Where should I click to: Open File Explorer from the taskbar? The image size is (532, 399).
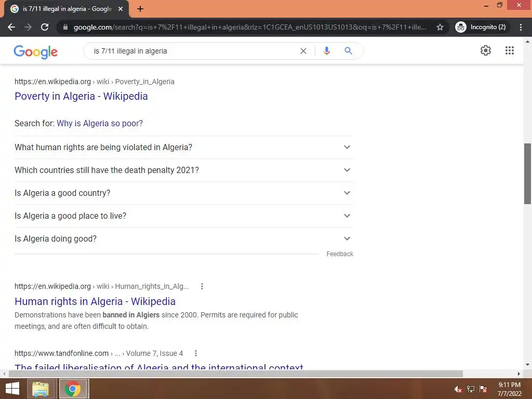click(41, 389)
